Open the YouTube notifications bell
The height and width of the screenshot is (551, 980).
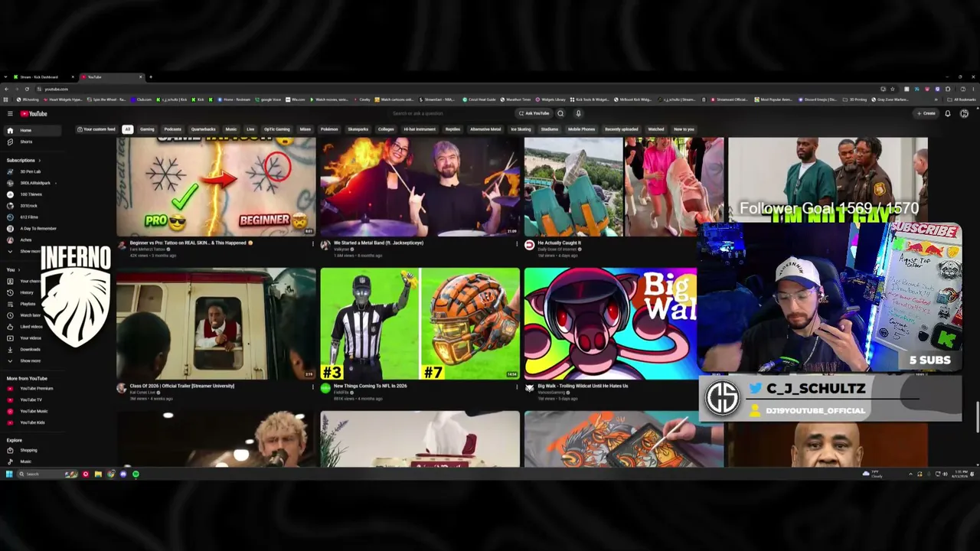947,113
